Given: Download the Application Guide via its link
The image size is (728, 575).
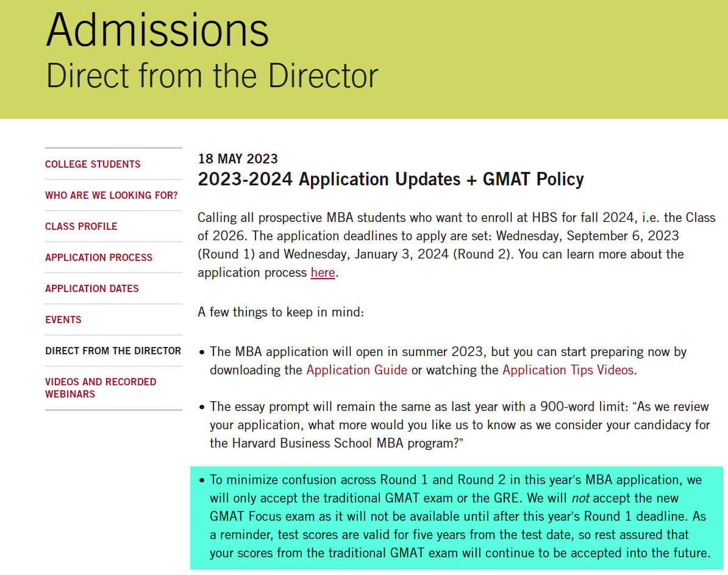Looking at the screenshot, I should tap(357, 370).
